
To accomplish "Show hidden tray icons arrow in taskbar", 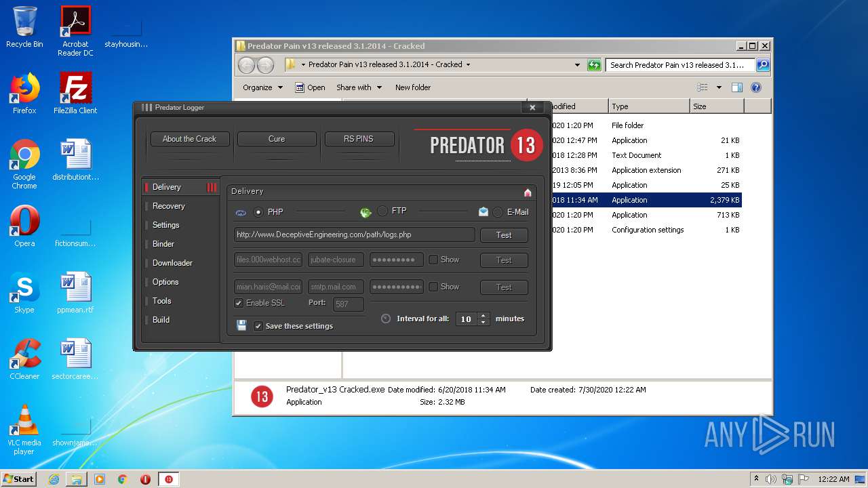I will pyautogui.click(x=756, y=479).
